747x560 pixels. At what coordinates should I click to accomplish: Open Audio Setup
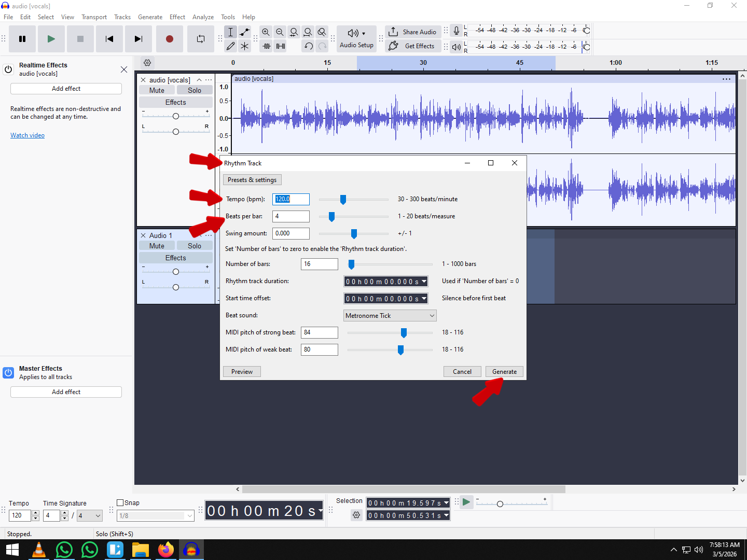pos(356,39)
